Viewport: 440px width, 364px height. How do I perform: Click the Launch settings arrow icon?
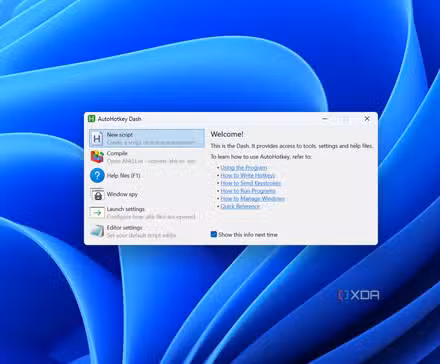[97, 212]
